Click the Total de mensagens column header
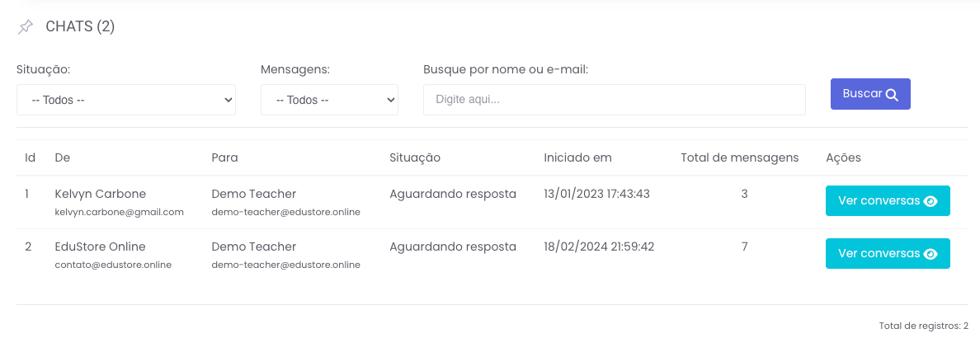Viewport: 980px width, 357px height. pos(739,157)
